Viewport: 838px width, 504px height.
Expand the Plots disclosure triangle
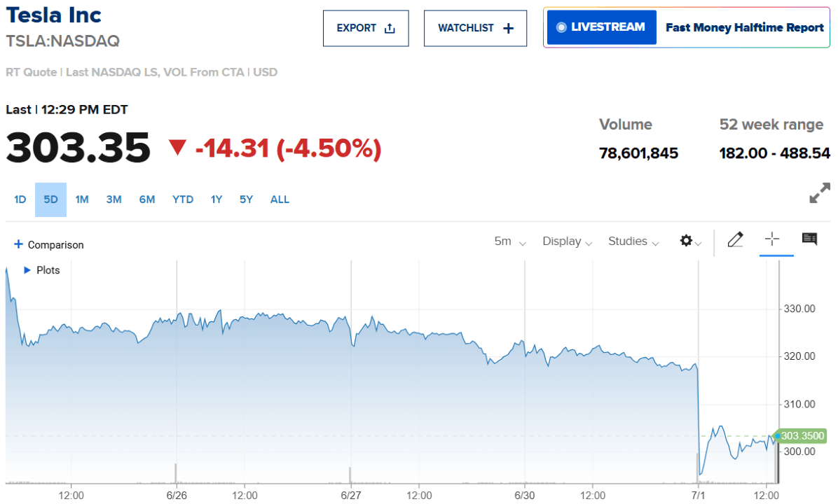click(x=27, y=270)
